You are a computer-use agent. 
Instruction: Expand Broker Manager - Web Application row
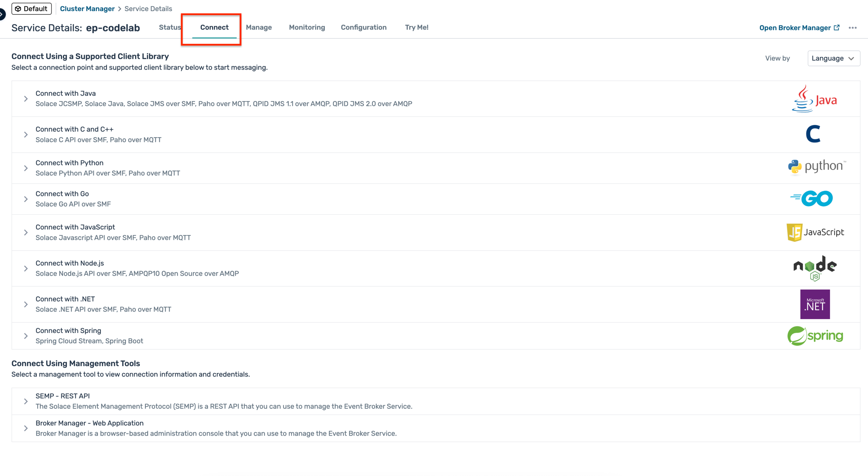[26, 428]
